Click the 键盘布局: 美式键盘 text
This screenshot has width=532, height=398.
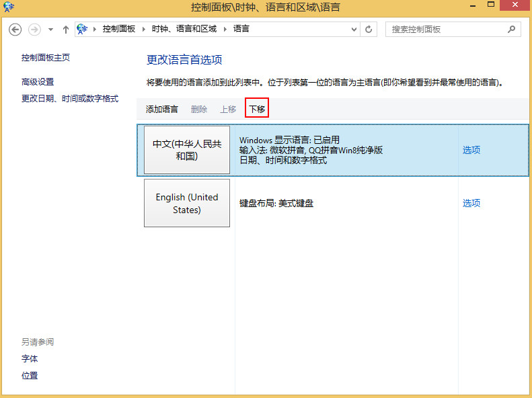tap(276, 203)
